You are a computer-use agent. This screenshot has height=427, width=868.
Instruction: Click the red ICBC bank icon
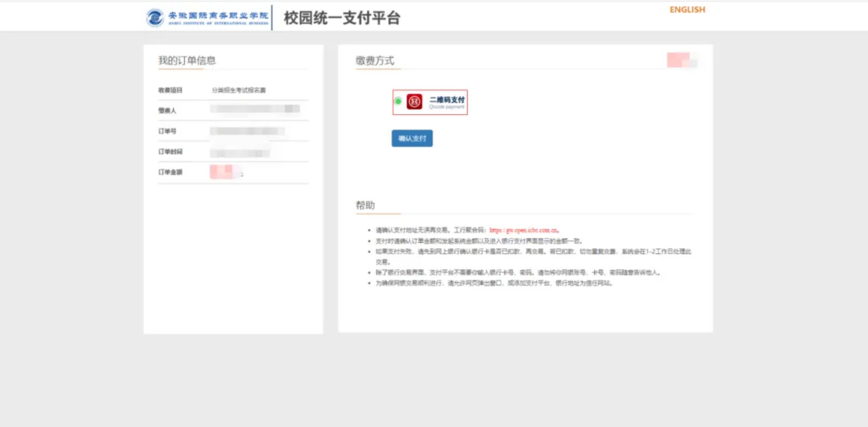coord(414,101)
